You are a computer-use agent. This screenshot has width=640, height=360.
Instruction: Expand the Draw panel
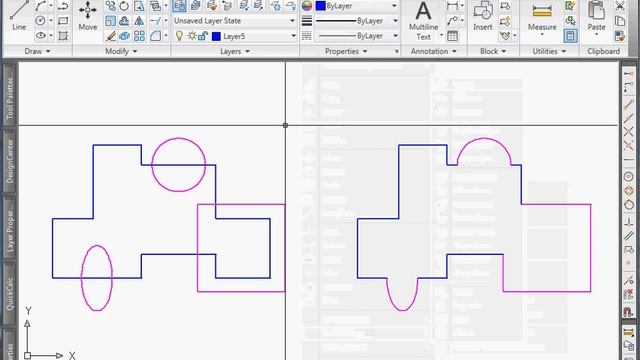pyautogui.click(x=38, y=51)
